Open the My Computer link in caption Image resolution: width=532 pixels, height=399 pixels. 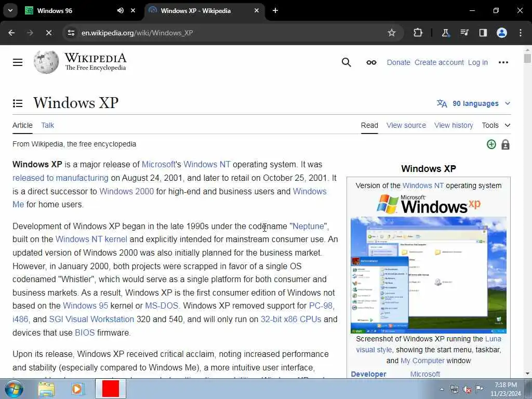(422, 361)
